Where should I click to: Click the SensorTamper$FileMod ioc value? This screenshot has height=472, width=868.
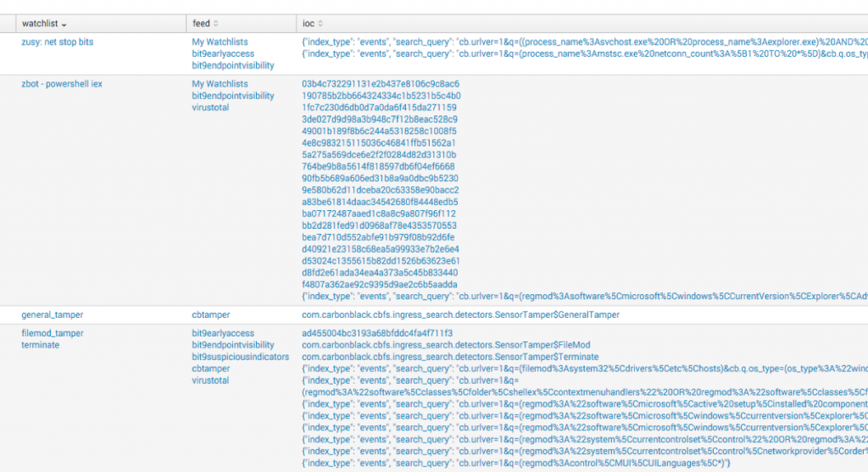(446, 345)
